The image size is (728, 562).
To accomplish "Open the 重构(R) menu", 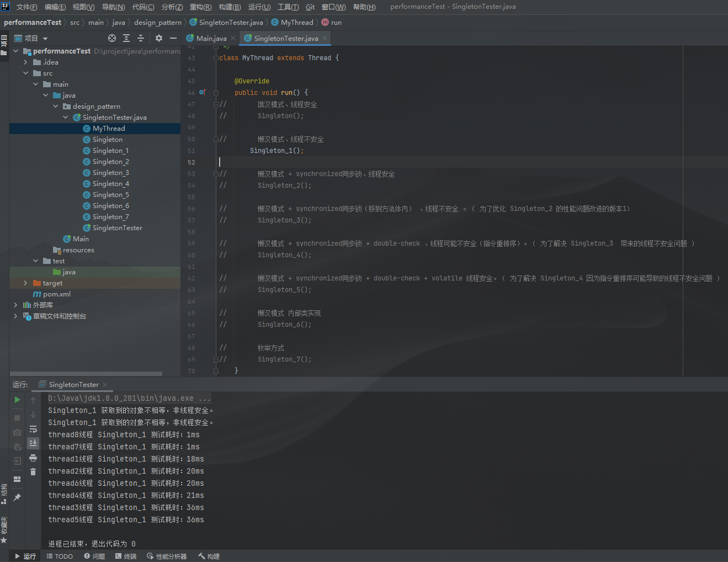I will tap(200, 7).
